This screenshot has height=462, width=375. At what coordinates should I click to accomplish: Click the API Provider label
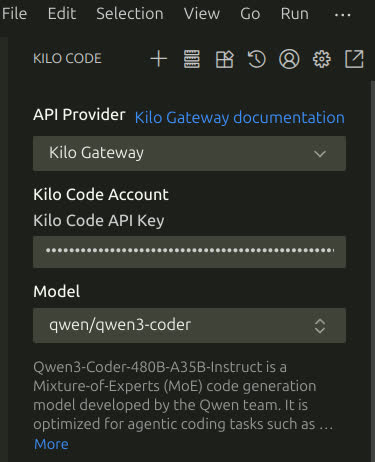pos(79,115)
